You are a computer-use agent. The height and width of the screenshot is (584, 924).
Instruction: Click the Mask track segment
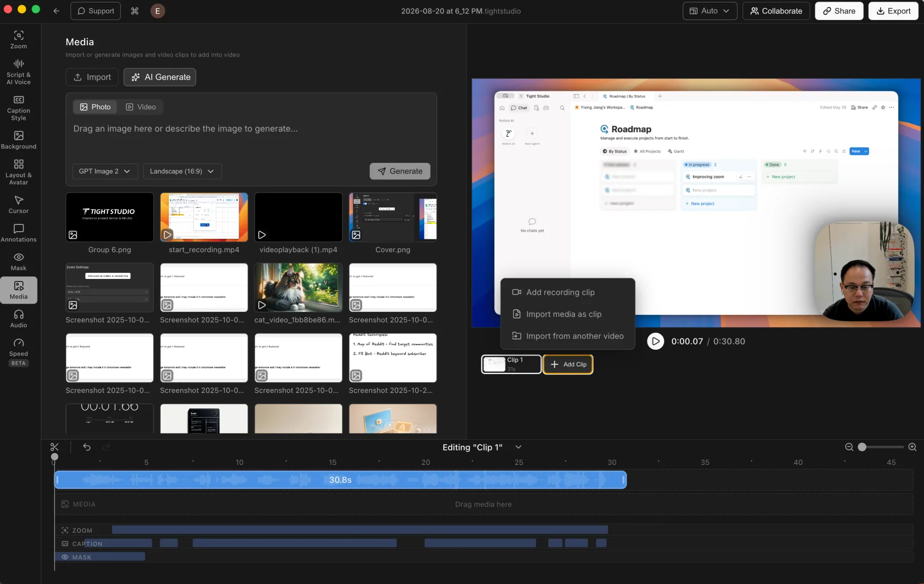(100, 557)
